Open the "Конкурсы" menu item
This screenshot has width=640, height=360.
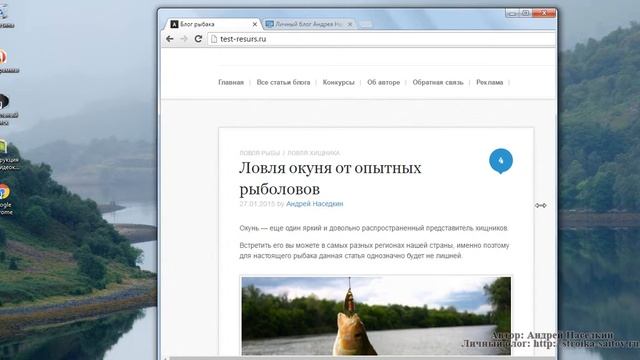tap(338, 82)
